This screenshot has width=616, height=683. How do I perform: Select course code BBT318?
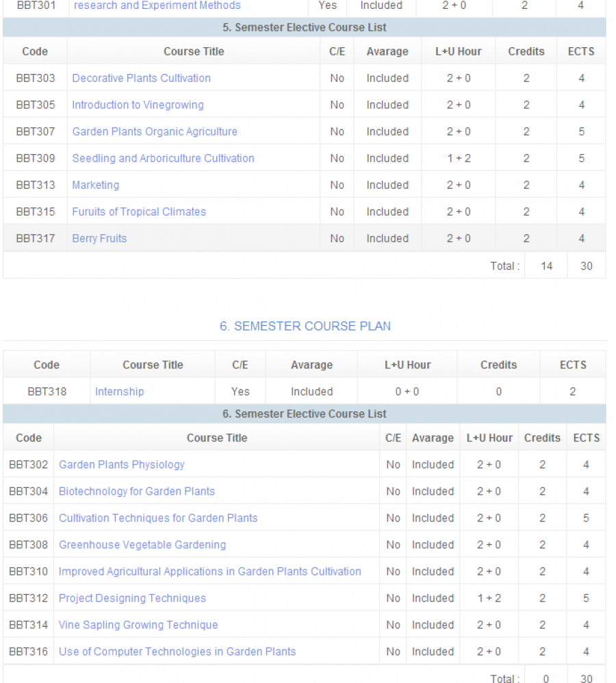(47, 391)
